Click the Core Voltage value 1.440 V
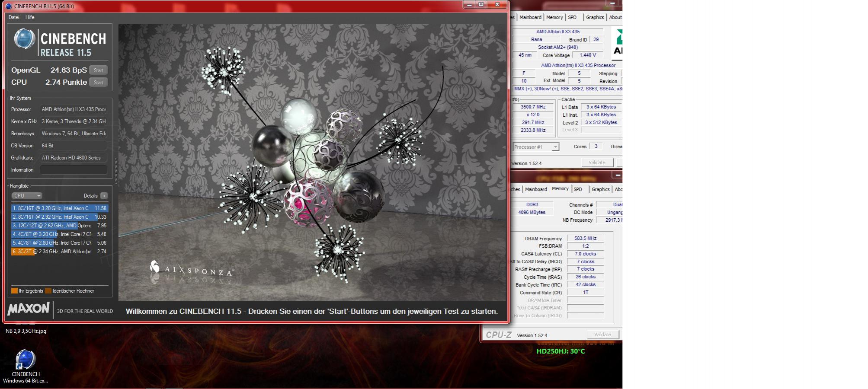 (588, 55)
